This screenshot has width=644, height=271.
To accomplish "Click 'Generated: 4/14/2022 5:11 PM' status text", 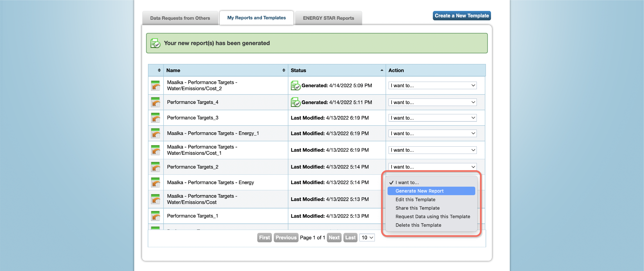I will click(337, 102).
